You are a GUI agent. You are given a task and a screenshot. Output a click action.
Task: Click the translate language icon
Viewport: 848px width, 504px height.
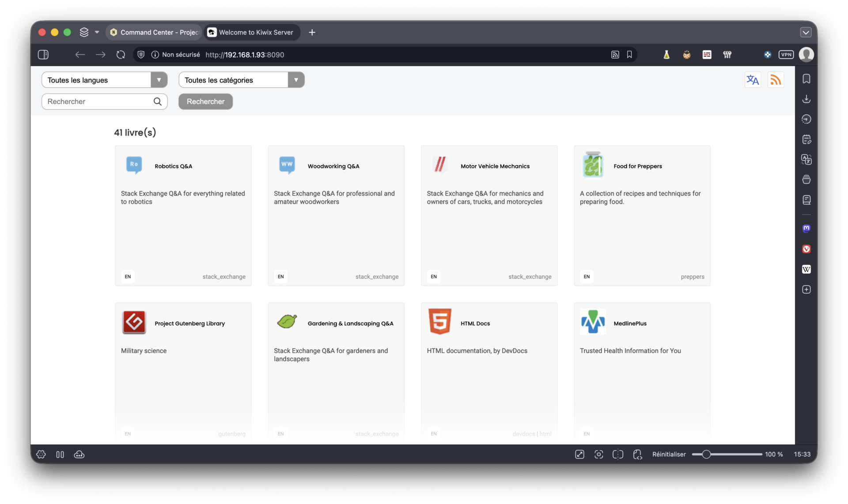(753, 80)
